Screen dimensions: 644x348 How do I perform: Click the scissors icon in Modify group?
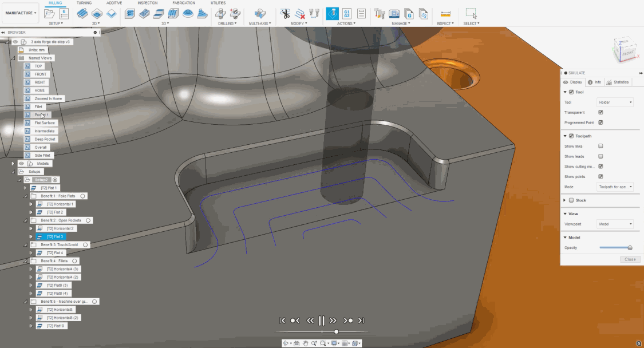click(x=285, y=14)
